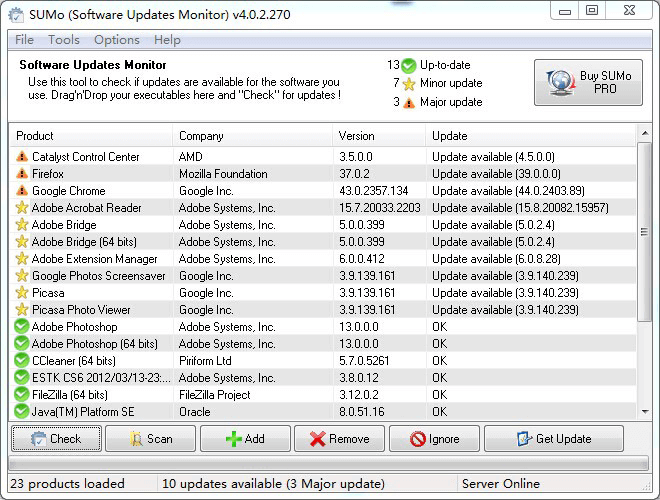The width and height of the screenshot is (660, 500).
Task: Click "FileZilla Project" company cell
Action: [215, 395]
